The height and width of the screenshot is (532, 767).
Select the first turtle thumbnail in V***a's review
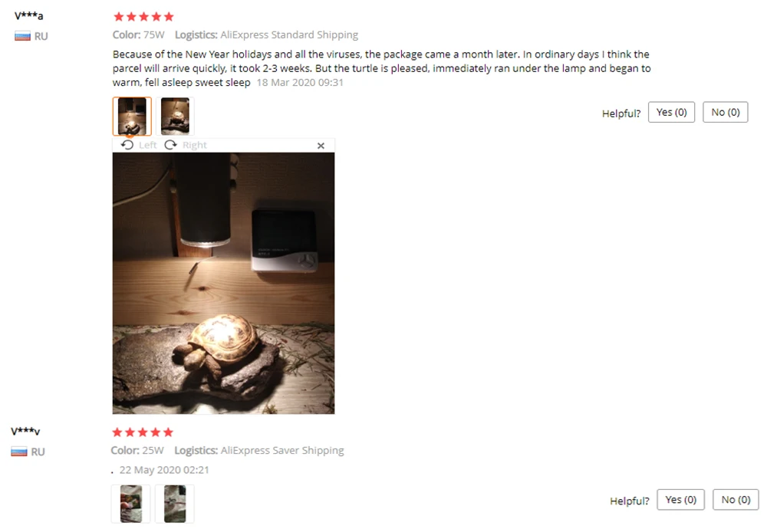132,116
